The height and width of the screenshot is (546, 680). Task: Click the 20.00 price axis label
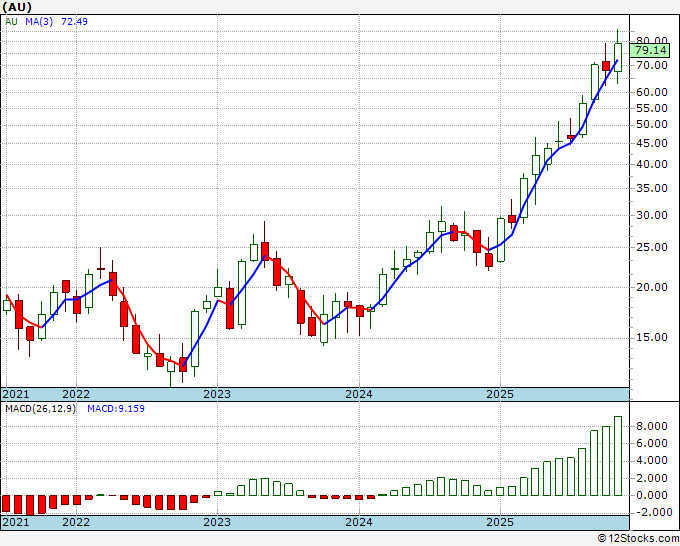(x=651, y=287)
